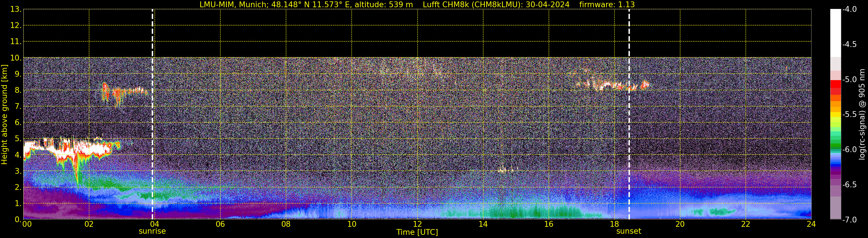Image resolution: width=868 pixels, height=238 pixels.
Task: Click the height axis tick label '5.'
Action: click(18, 139)
